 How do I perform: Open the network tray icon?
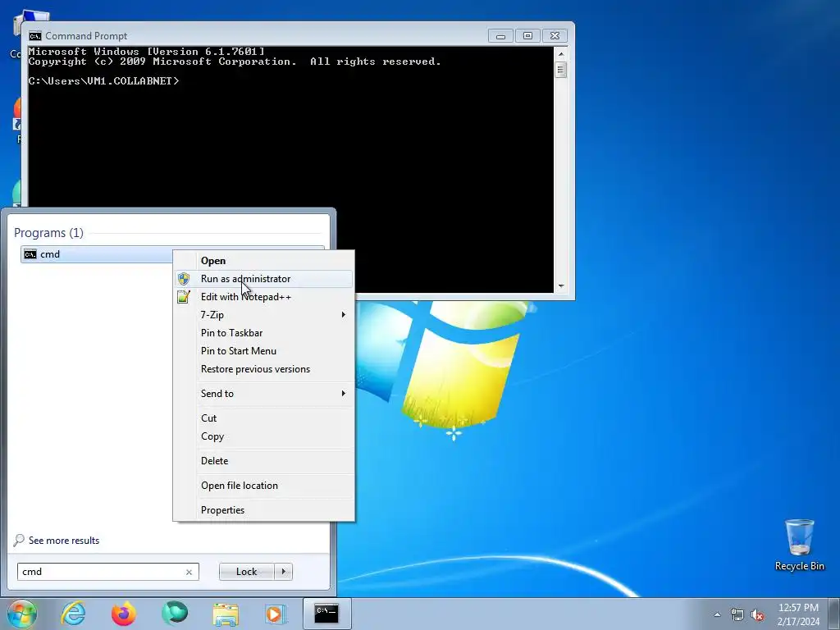pyautogui.click(x=737, y=615)
